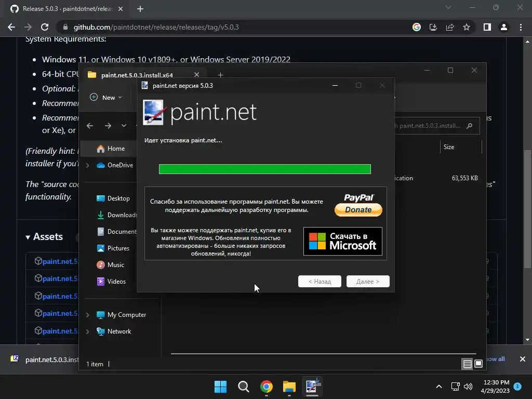Close the Release 5.0.3 Chrome tab
The height and width of the screenshot is (399, 532).
point(121,9)
